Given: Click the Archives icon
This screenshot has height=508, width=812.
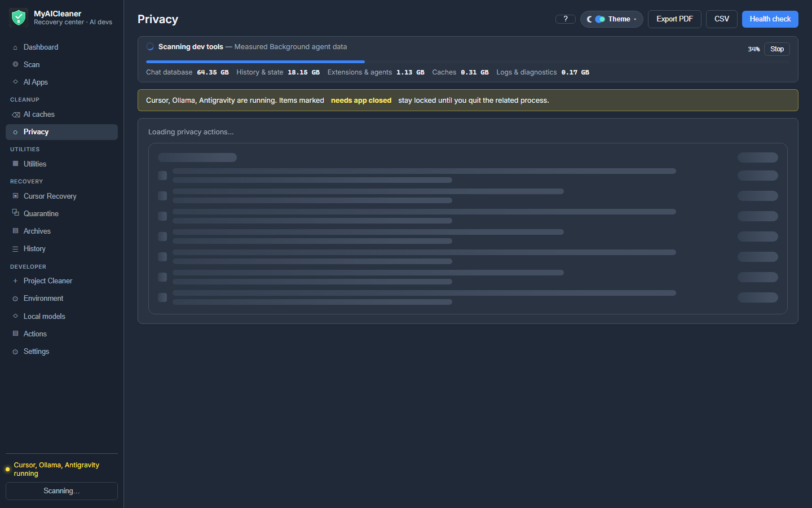Looking at the screenshot, I should click(15, 231).
